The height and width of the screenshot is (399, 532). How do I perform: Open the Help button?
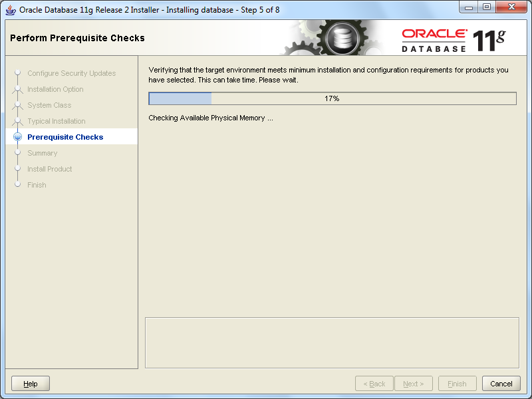click(31, 384)
